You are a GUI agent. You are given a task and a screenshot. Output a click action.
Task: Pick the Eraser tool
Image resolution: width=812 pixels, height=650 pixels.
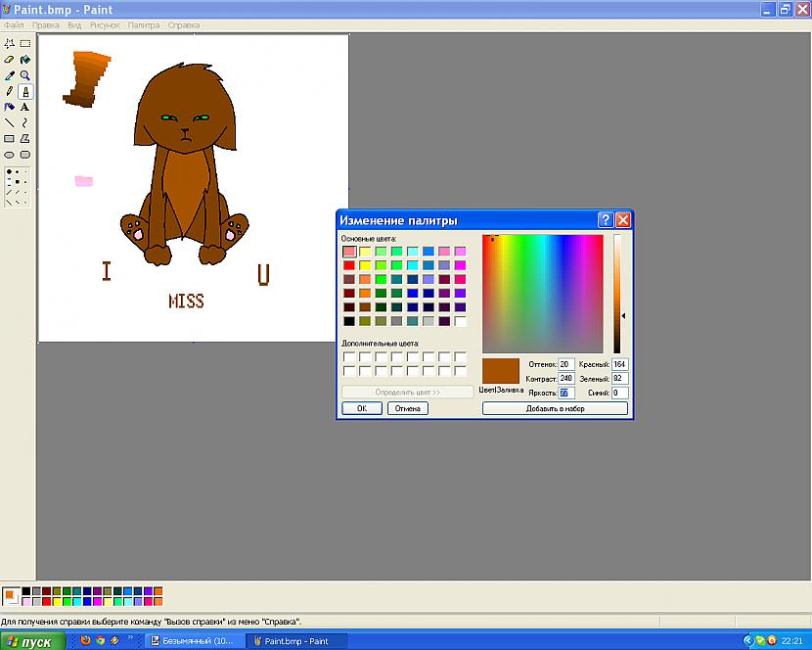pos(10,60)
